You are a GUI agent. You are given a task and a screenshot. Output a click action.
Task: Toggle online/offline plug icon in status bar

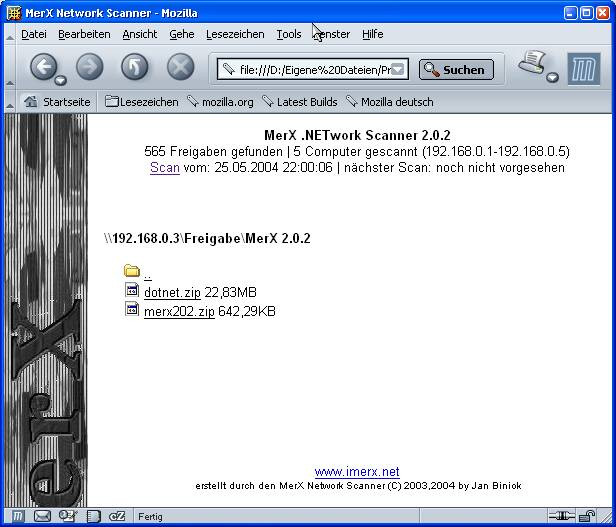tap(562, 515)
